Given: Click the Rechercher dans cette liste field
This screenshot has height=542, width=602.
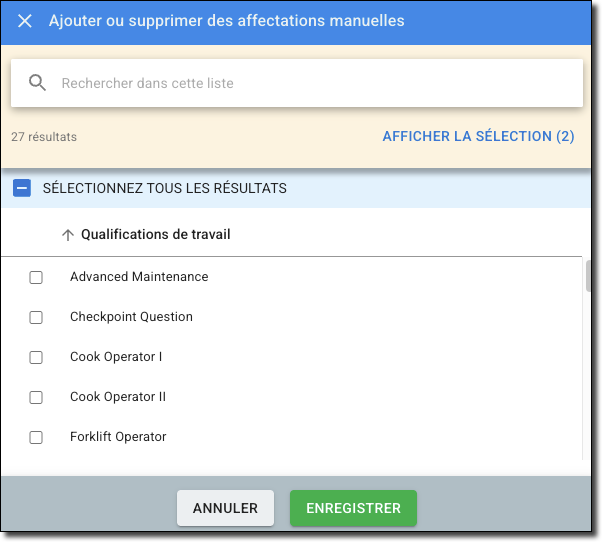Looking at the screenshot, I should (300, 83).
